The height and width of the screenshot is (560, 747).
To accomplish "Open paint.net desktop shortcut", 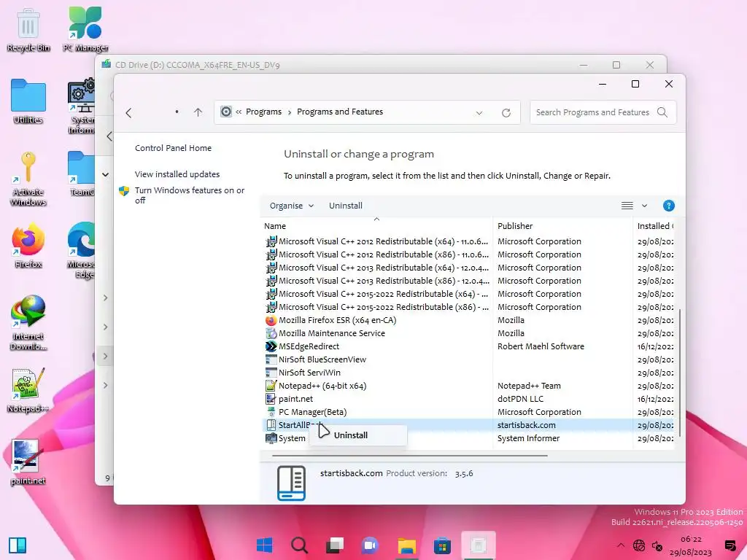I will (28, 462).
